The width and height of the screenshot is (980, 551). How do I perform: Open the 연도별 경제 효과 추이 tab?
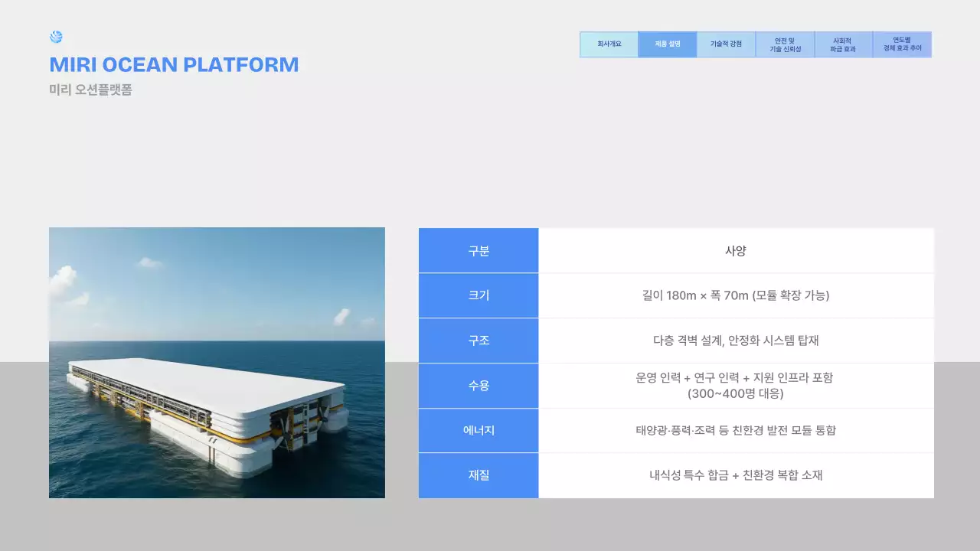tap(902, 44)
